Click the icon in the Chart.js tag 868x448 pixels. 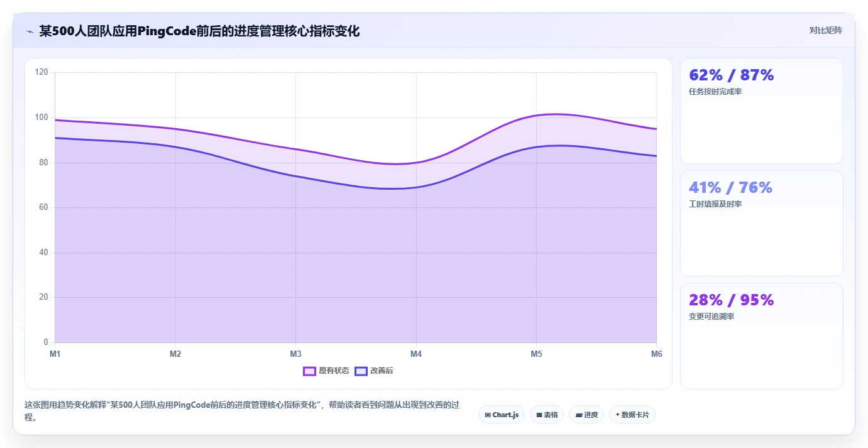point(488,415)
